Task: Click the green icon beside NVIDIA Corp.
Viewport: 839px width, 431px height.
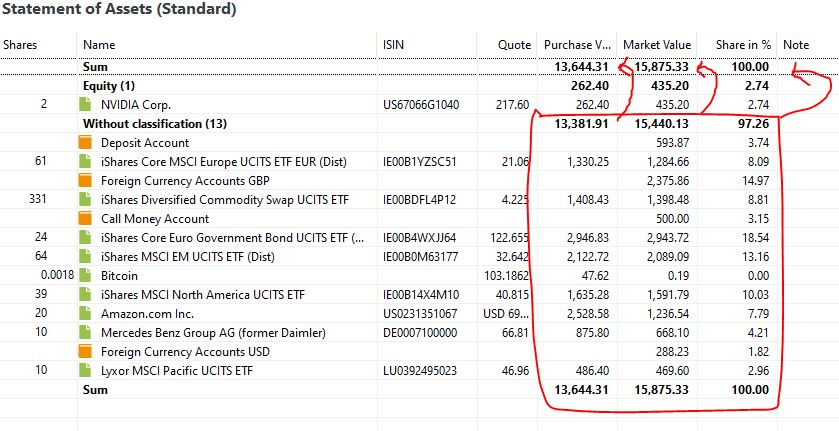Action: tap(86, 104)
